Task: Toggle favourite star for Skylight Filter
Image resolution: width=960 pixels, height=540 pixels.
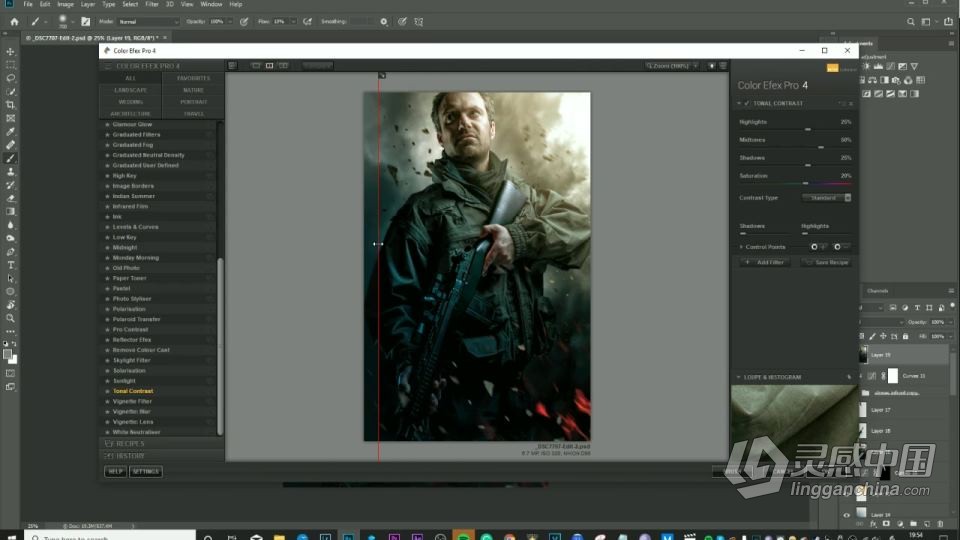Action: (108, 361)
